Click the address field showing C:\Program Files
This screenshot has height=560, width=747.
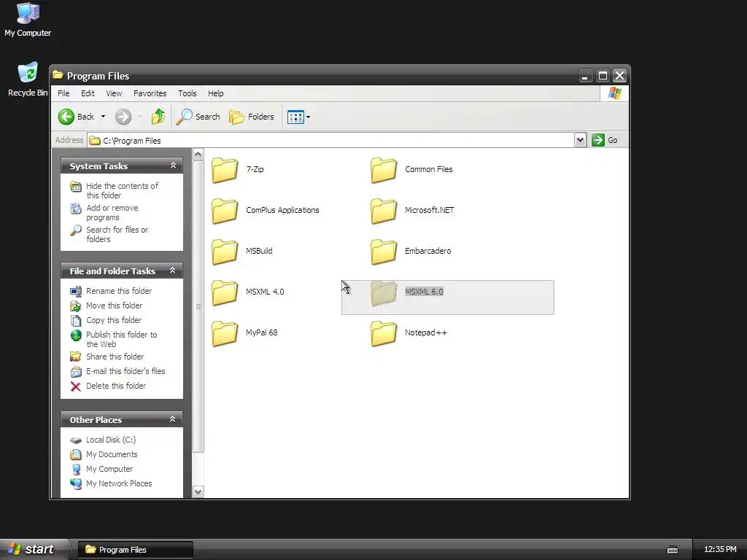(332, 141)
